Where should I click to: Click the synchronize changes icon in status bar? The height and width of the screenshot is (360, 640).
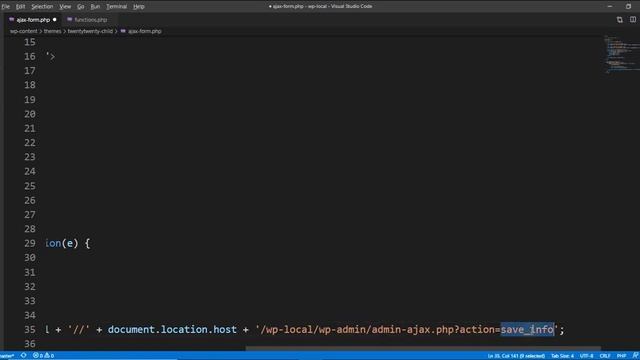24,356
